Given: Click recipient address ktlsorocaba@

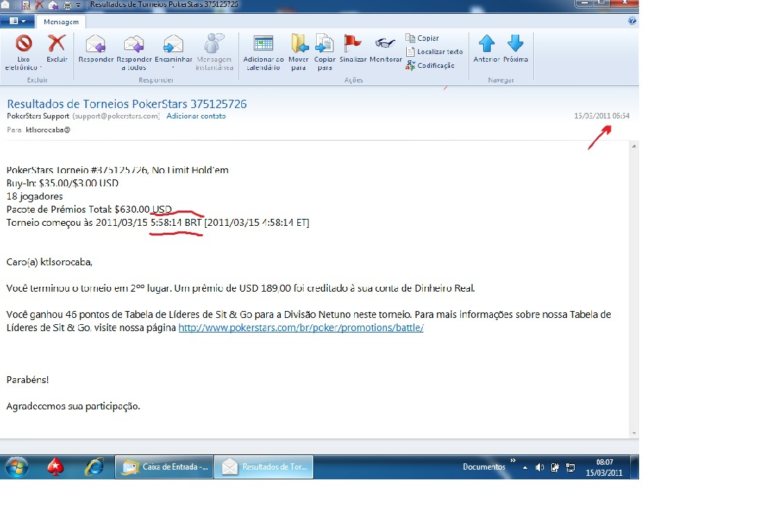Looking at the screenshot, I should click(x=48, y=130).
